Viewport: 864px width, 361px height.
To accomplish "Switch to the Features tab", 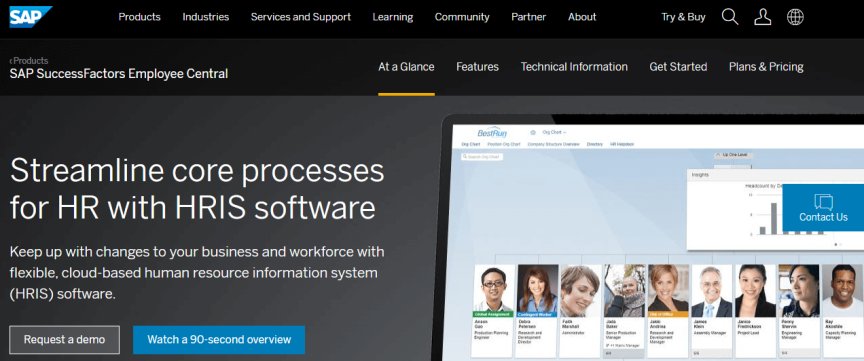I will (477, 67).
